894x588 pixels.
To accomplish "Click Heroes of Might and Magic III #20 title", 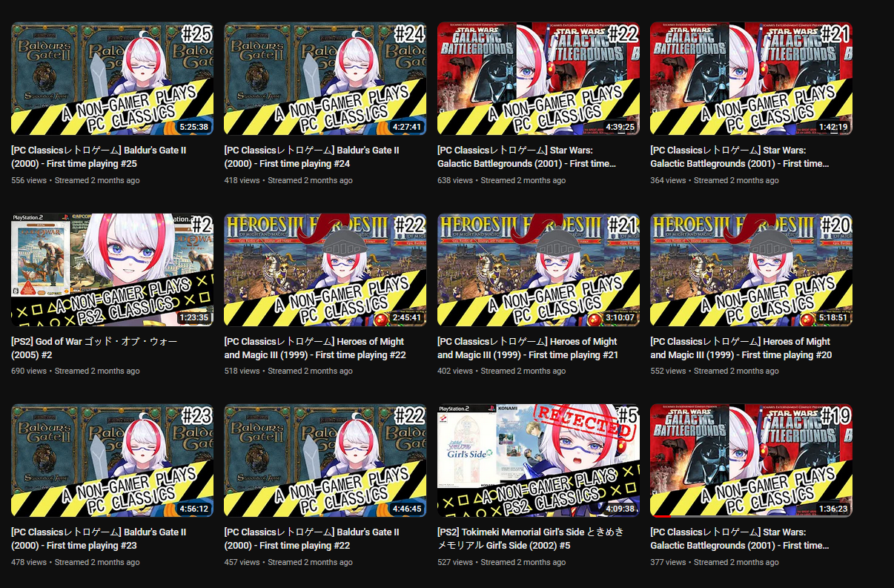I will click(741, 348).
